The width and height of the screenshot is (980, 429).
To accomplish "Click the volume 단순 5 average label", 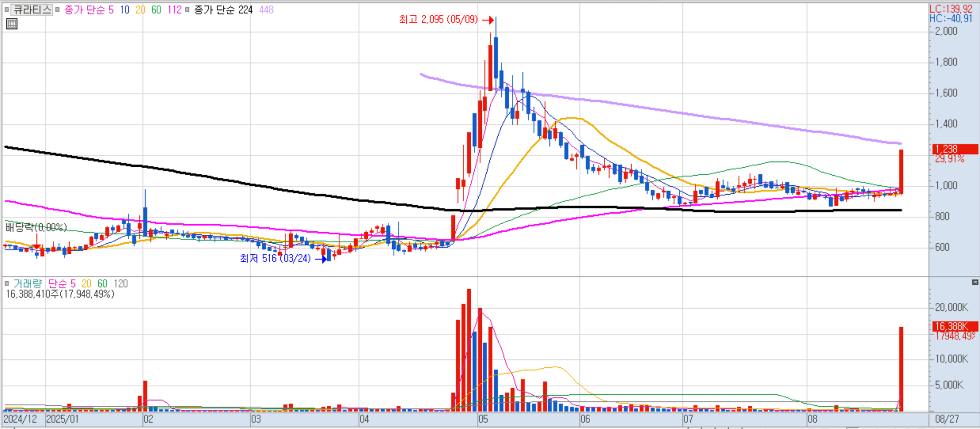I will (62, 283).
